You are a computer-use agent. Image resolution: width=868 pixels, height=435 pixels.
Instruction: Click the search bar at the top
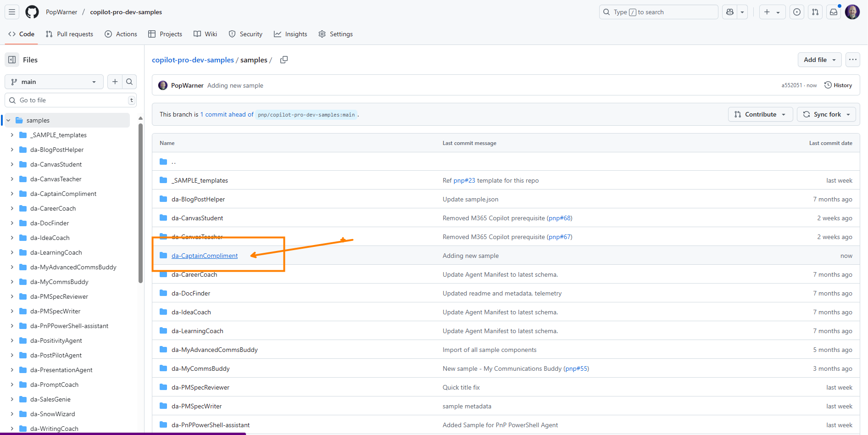click(x=658, y=12)
